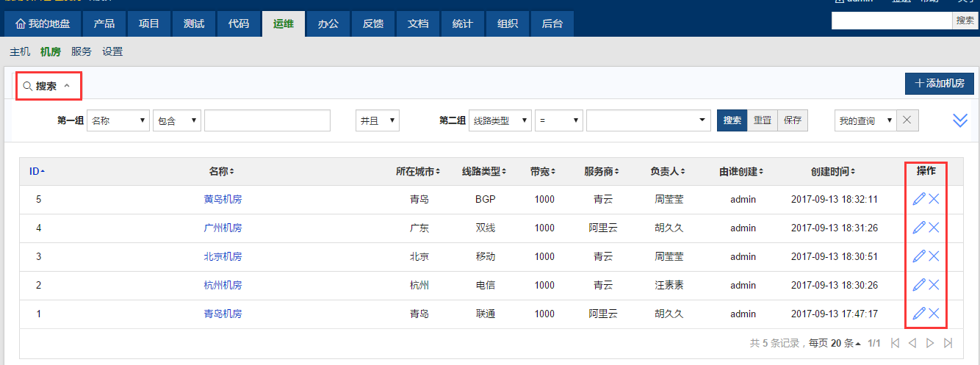Viewport: 980px width, 365px height.
Task: Click the 添加机房 button
Action: [939, 84]
